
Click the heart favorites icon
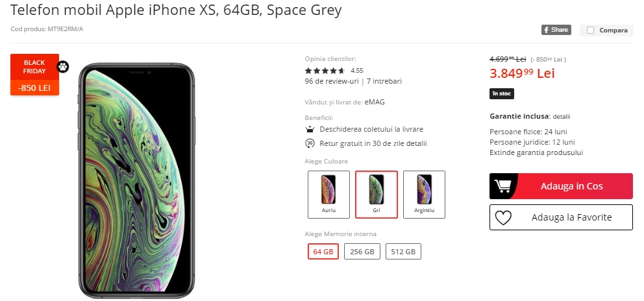pyautogui.click(x=503, y=218)
